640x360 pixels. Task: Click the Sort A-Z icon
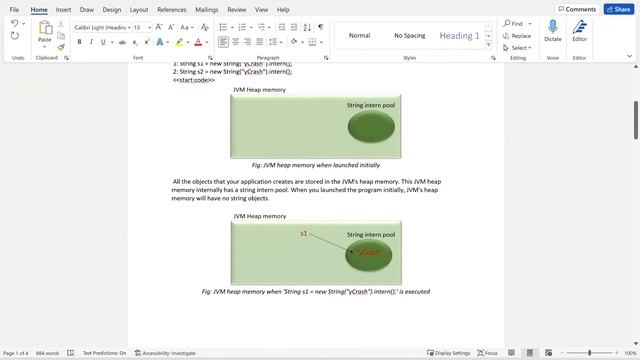pos(307,27)
